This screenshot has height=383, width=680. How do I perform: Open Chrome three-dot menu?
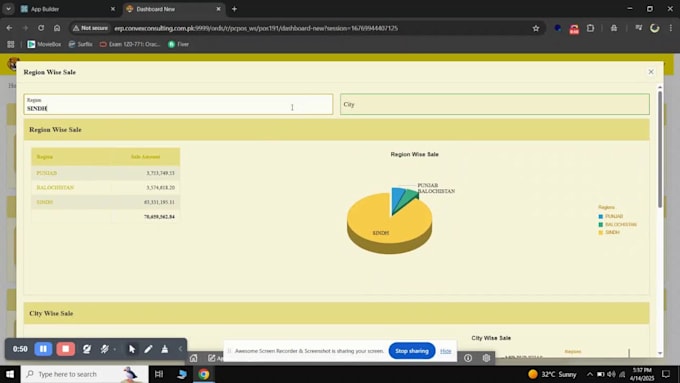pos(671,28)
